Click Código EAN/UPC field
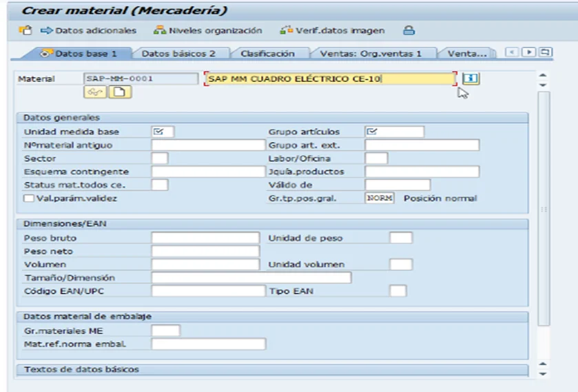 [208, 291]
